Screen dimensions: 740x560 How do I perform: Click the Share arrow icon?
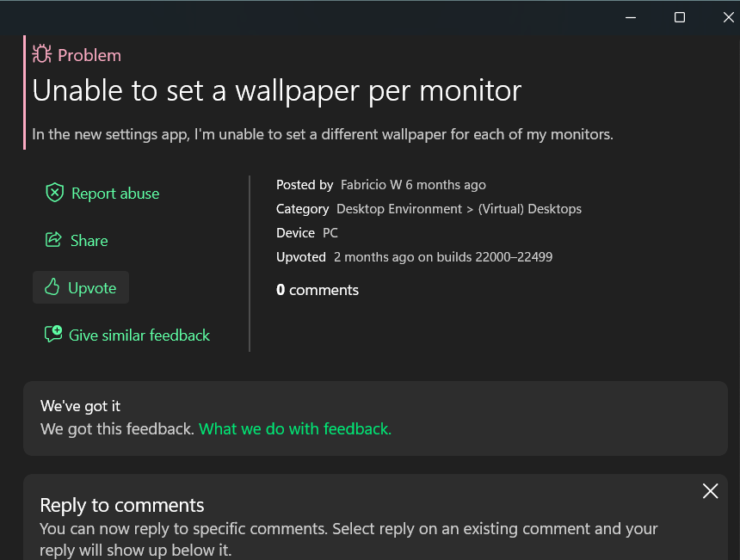coord(53,240)
